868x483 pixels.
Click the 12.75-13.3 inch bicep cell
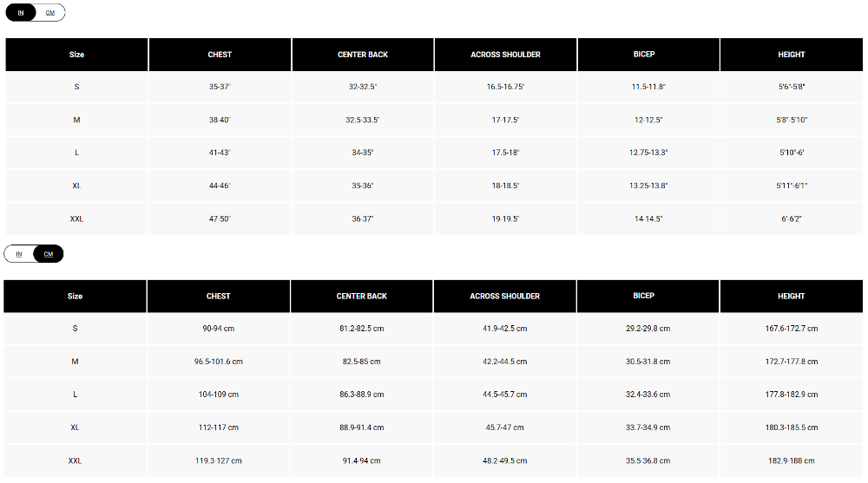click(x=648, y=153)
